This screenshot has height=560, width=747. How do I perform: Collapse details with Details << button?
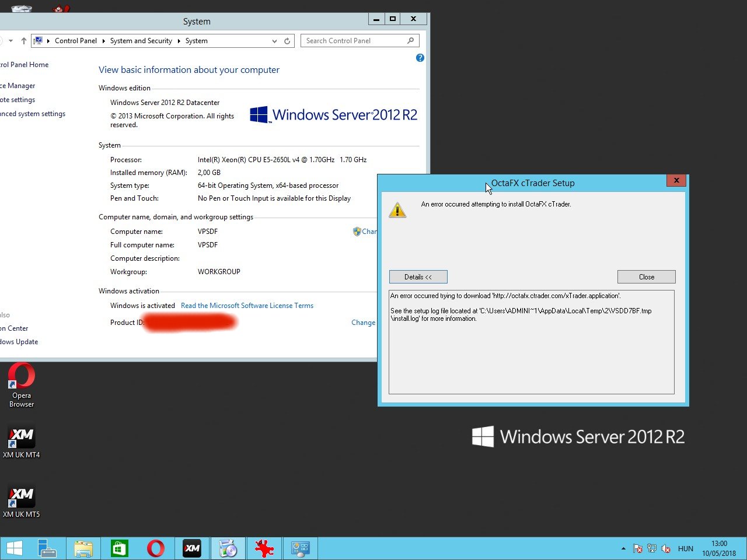pyautogui.click(x=418, y=277)
